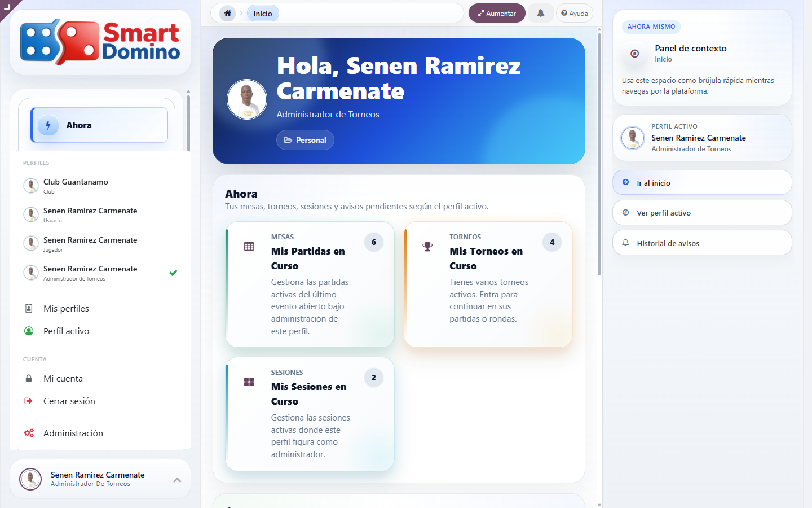The width and height of the screenshot is (812, 508).
Task: Click the main content vertical scrollbar
Action: click(599, 154)
